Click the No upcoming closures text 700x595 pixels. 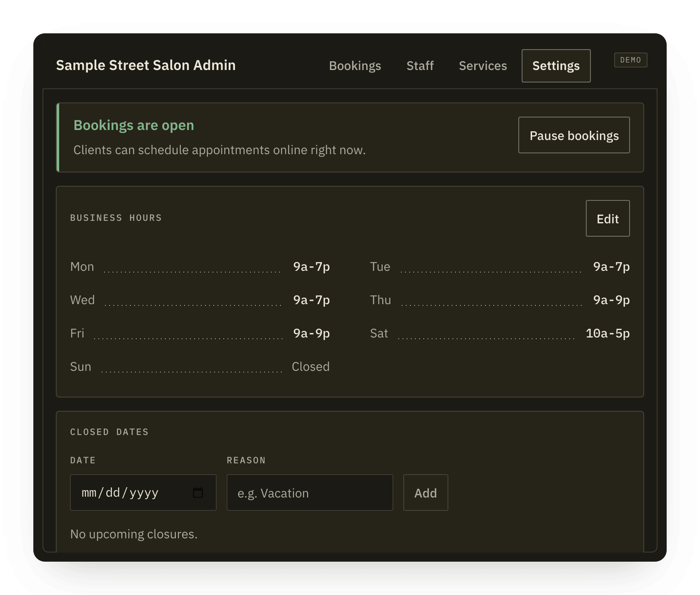[134, 534]
